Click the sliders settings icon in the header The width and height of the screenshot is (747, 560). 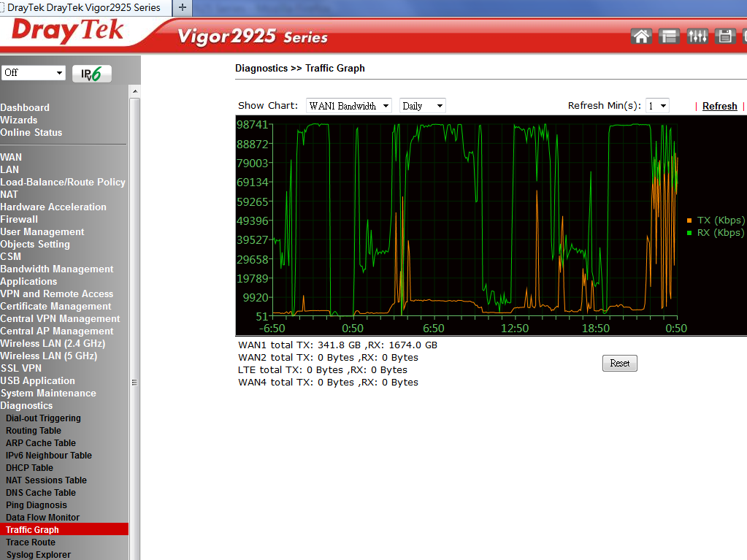pyautogui.click(x=697, y=37)
